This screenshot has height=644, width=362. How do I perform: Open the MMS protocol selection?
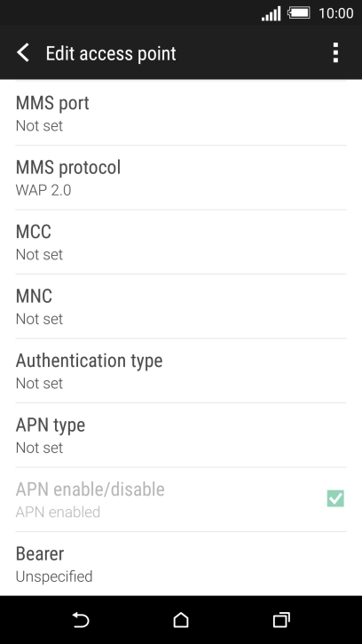pyautogui.click(x=181, y=178)
